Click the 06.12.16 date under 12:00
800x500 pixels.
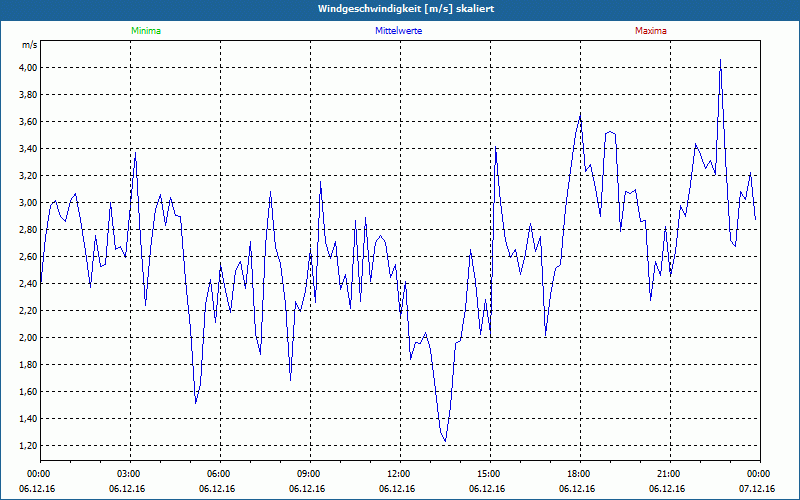point(397,489)
